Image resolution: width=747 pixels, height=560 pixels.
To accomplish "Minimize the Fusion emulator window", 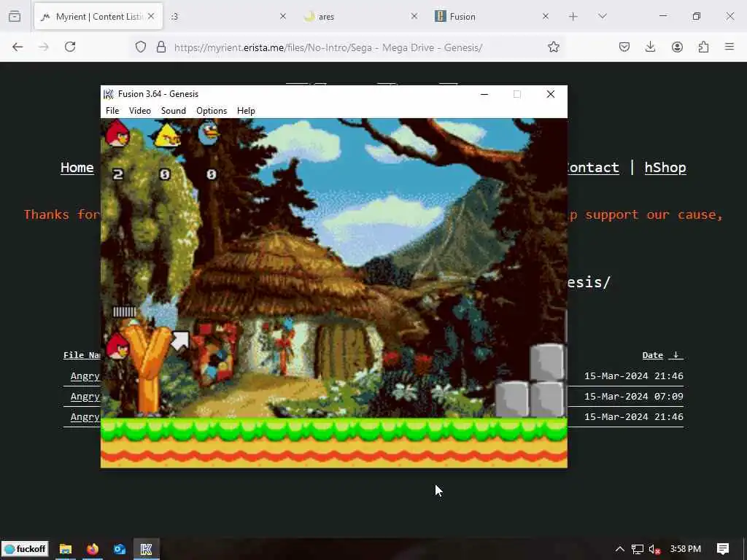I will (484, 94).
